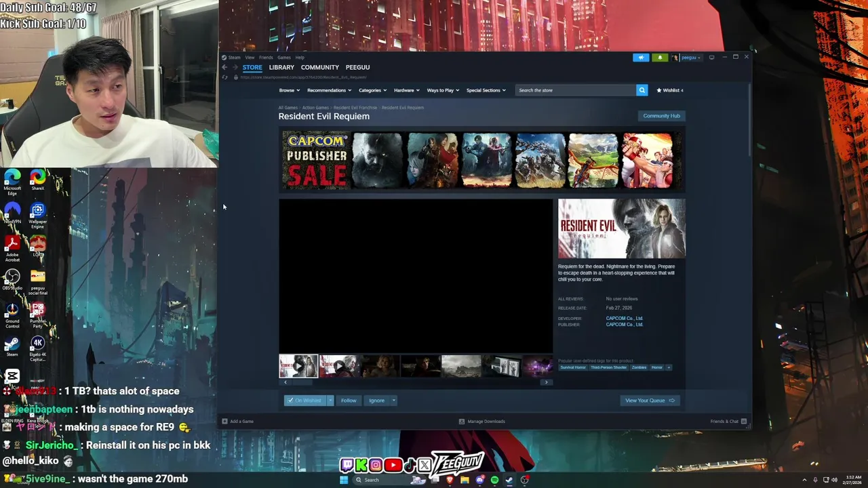Open the Adobe Acrobat desktop shortcut
The image size is (868, 488).
tap(12, 248)
